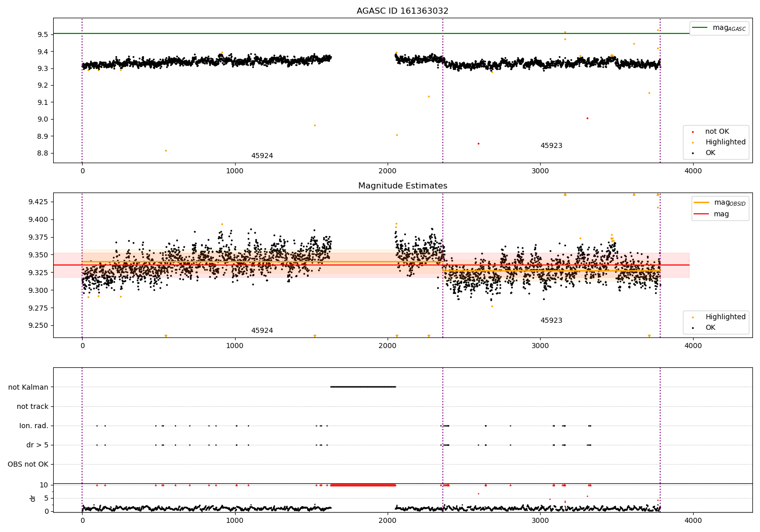760x532 pixels.
Task: Click the 'AGASC ID 161363032' plot title
Action: [402, 11]
